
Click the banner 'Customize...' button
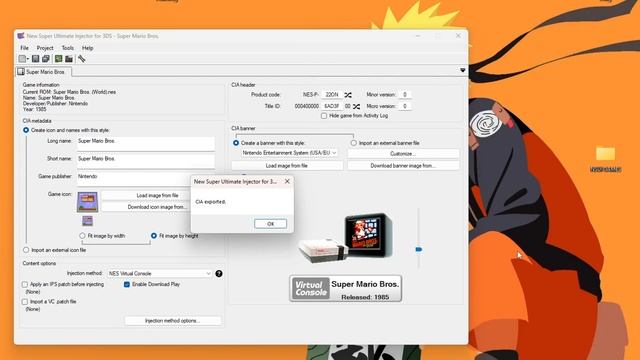pos(403,154)
